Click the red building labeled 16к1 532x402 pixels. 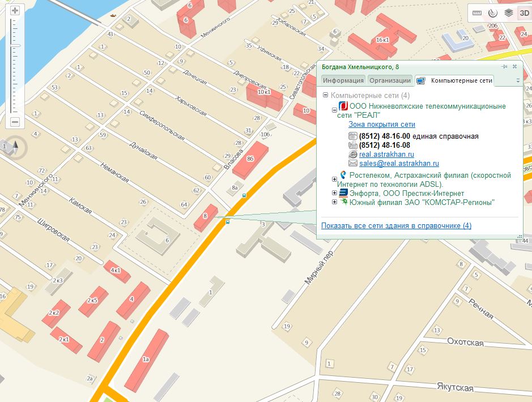pos(382,37)
